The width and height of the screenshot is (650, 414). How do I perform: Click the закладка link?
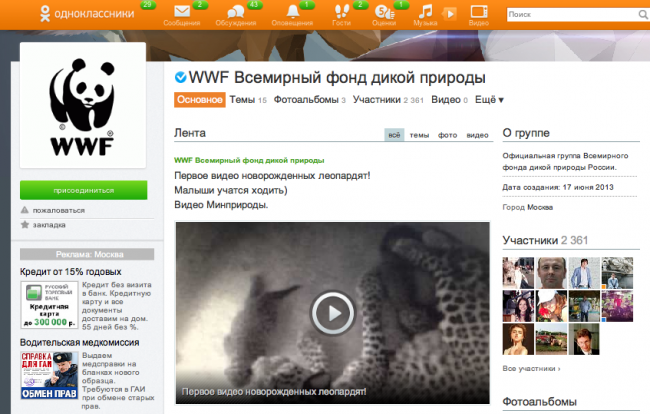(49, 225)
